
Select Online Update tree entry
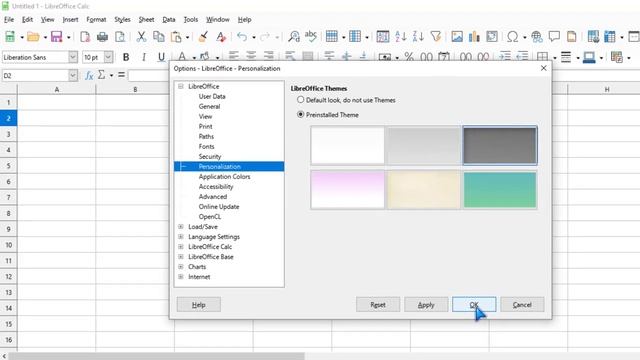[x=219, y=207]
